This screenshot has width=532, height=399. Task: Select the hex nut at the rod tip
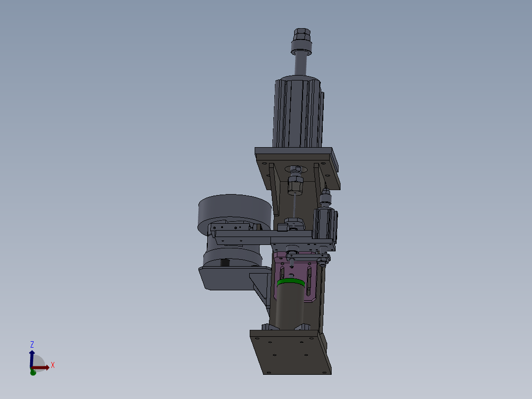pyautogui.click(x=302, y=34)
